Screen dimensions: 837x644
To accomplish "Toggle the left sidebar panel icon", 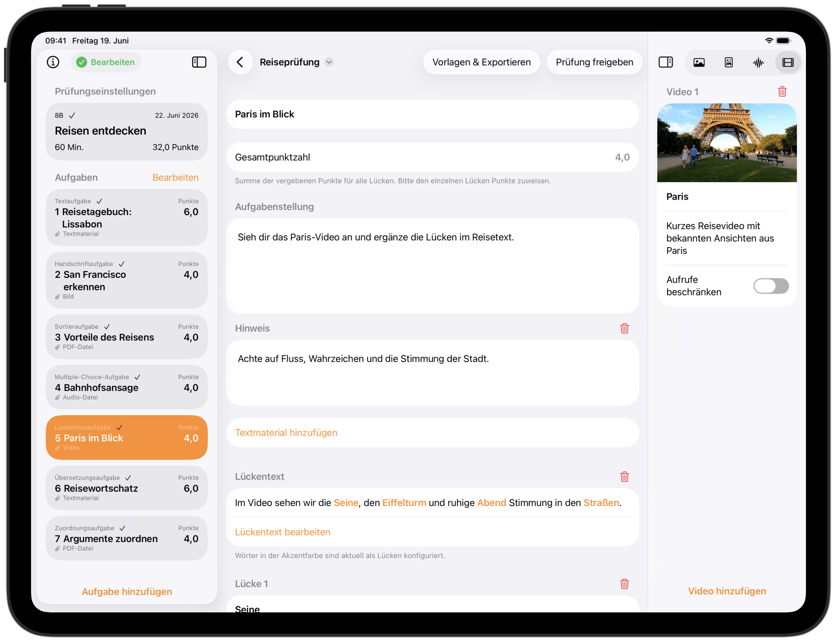I will (199, 62).
